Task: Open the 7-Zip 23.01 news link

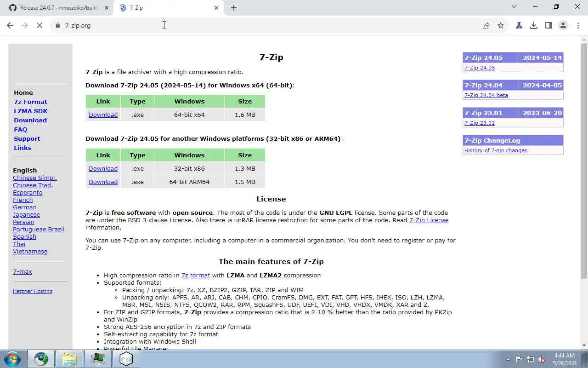Action: 480,123
